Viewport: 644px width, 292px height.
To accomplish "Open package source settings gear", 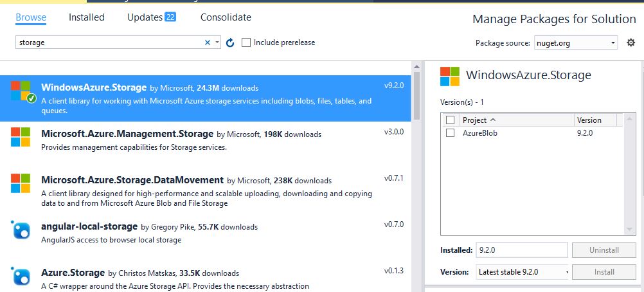I will coord(631,42).
